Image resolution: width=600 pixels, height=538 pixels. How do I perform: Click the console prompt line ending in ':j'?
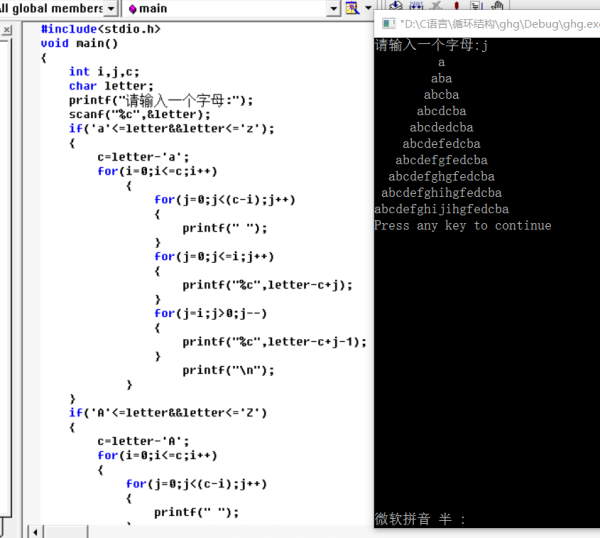pos(431,46)
